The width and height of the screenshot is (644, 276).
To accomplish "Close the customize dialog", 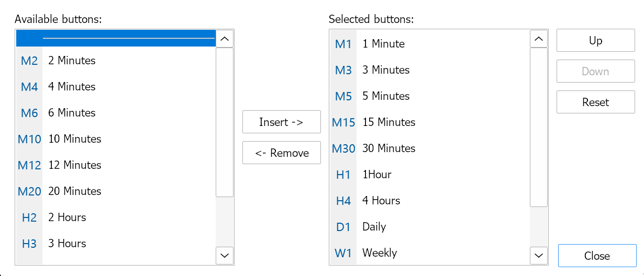I will click(x=597, y=256).
